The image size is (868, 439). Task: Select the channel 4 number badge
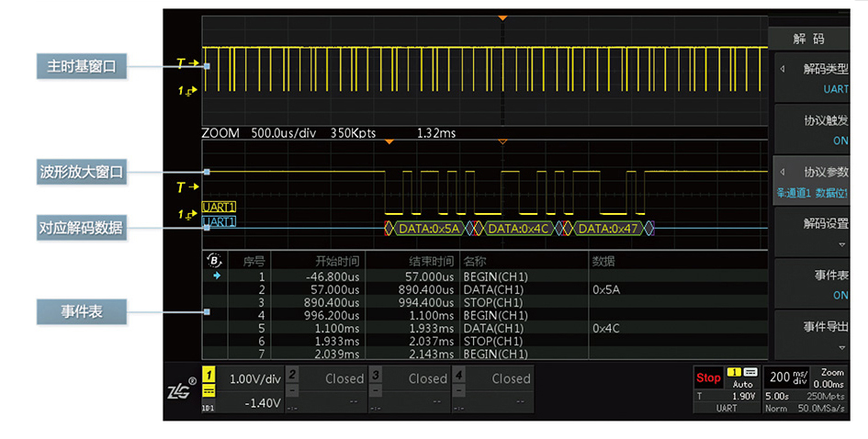pos(459,375)
